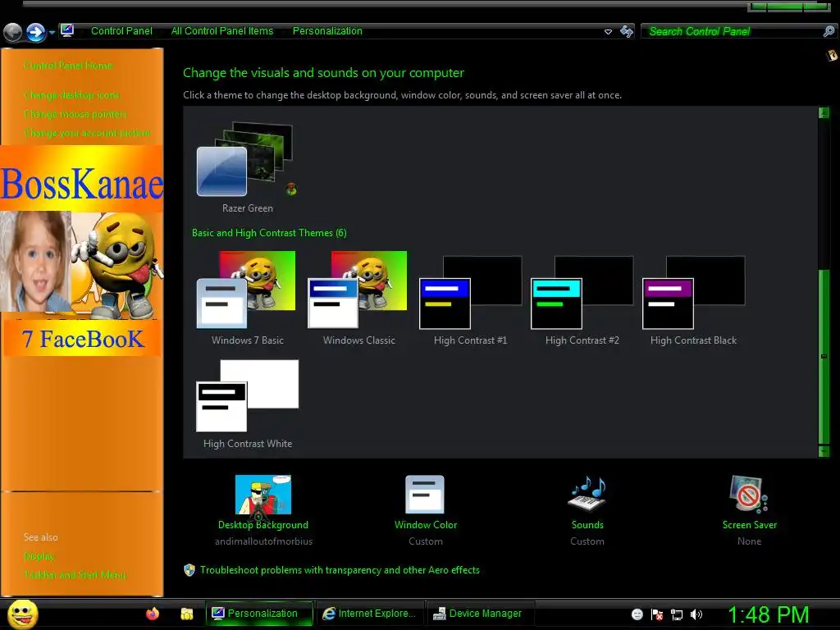Click the andimalloutofmorbius background name
This screenshot has width=840, height=630.
click(x=263, y=541)
